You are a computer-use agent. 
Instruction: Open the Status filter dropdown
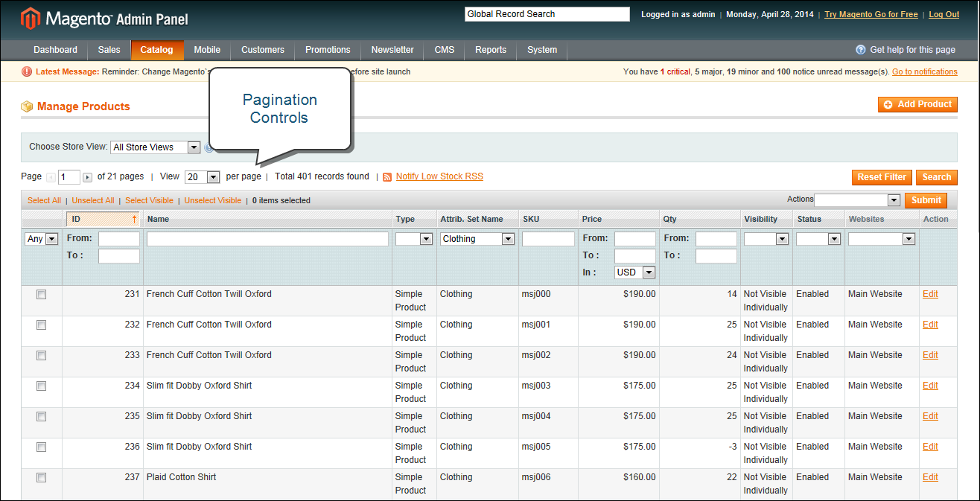(x=818, y=239)
